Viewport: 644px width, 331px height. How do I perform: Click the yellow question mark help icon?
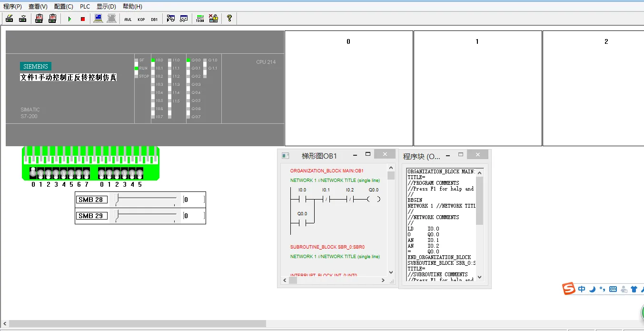pos(229,19)
